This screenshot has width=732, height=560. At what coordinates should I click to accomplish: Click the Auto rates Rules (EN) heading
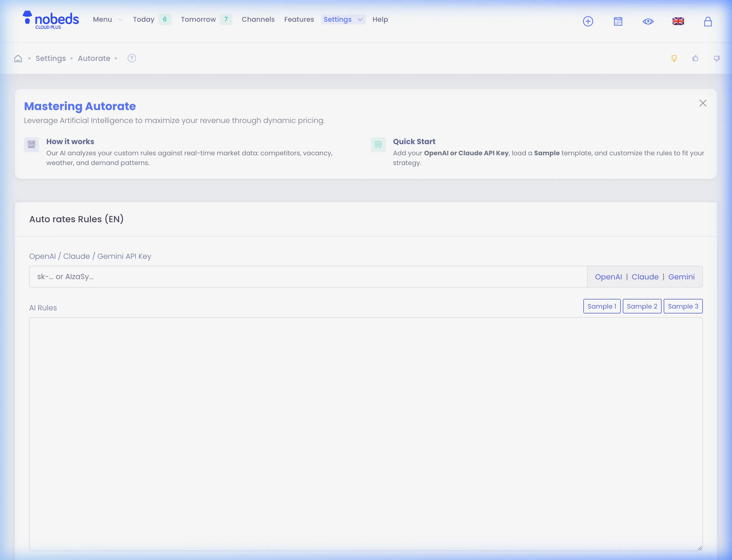76,219
